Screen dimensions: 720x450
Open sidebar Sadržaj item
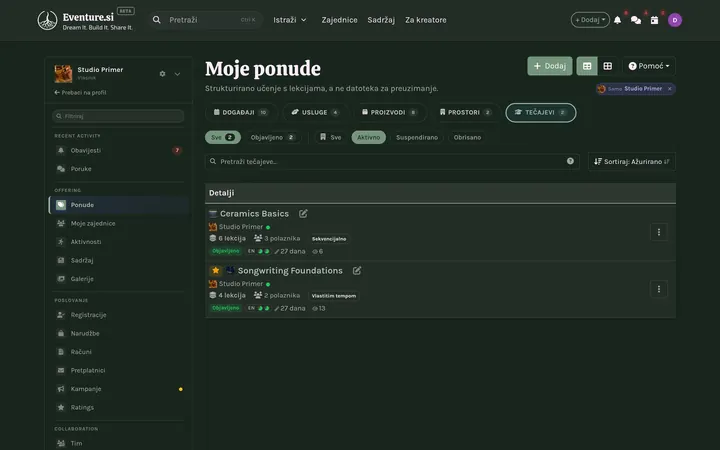click(118, 260)
